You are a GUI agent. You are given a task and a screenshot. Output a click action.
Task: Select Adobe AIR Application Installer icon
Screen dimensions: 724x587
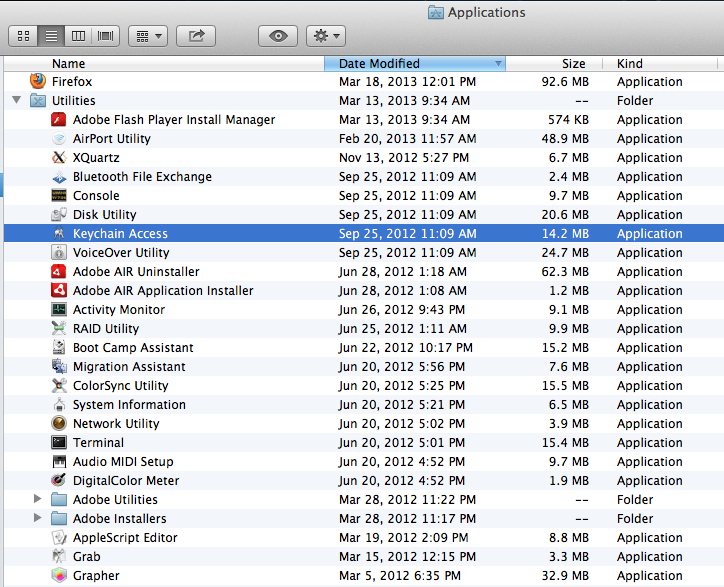pos(59,290)
